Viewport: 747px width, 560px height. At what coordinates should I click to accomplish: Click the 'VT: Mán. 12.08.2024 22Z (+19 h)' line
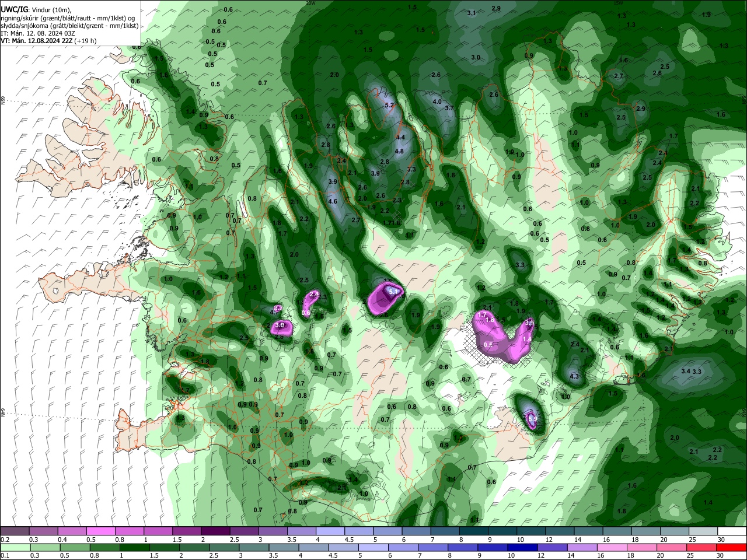[x=48, y=41]
